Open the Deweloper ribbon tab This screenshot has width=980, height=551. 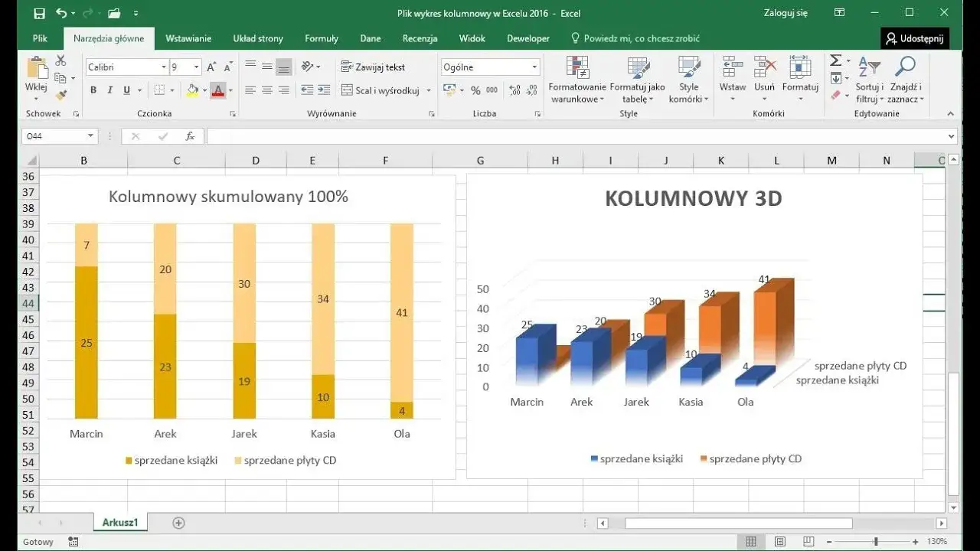point(528,38)
